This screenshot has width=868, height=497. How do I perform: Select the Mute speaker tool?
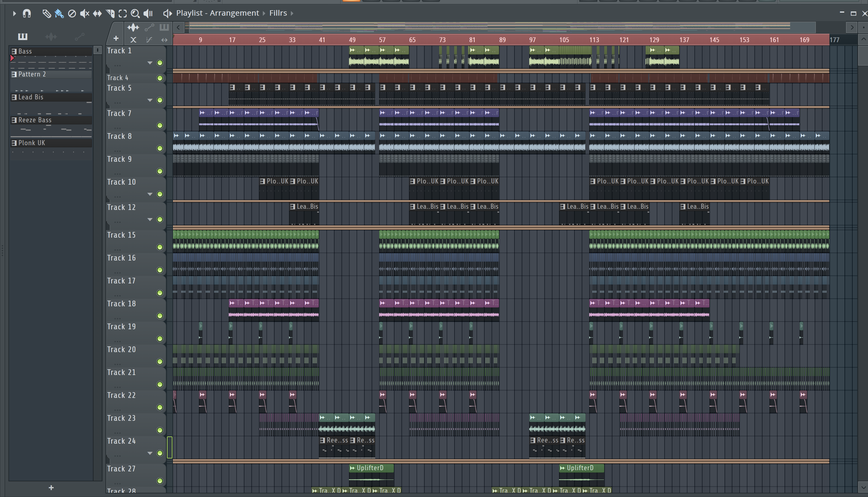[x=84, y=13]
